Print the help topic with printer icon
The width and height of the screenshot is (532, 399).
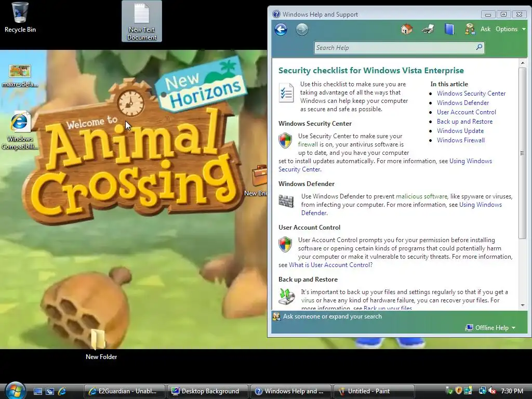click(x=428, y=29)
